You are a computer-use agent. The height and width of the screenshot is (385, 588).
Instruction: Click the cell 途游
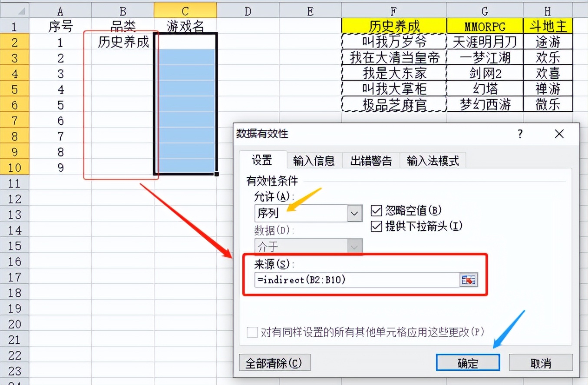tap(548, 42)
